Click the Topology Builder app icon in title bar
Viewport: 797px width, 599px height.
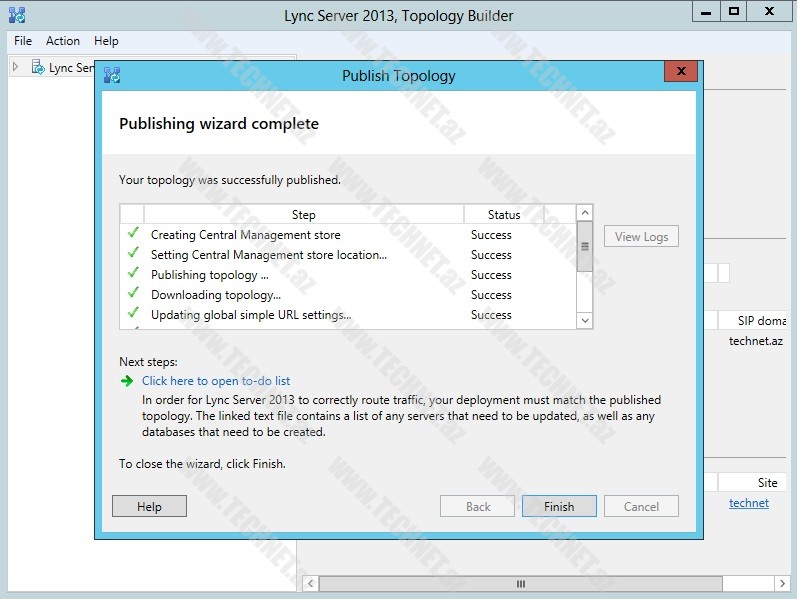point(17,15)
